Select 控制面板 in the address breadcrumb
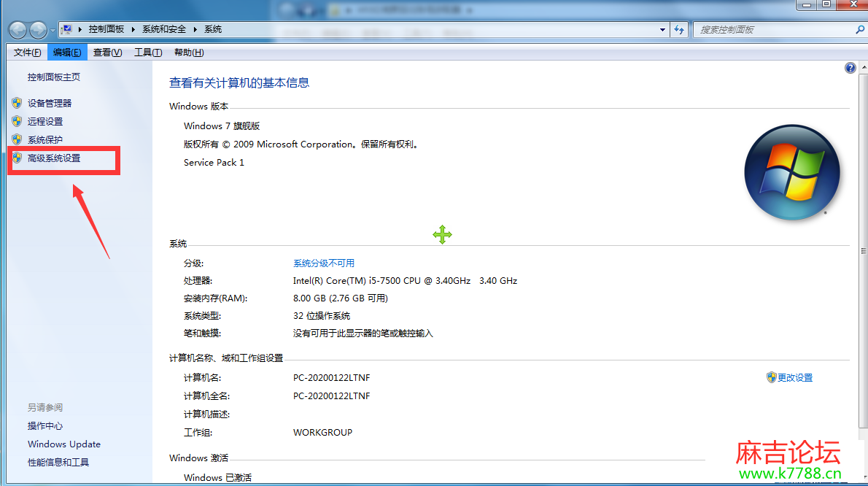868x486 pixels. coord(106,28)
